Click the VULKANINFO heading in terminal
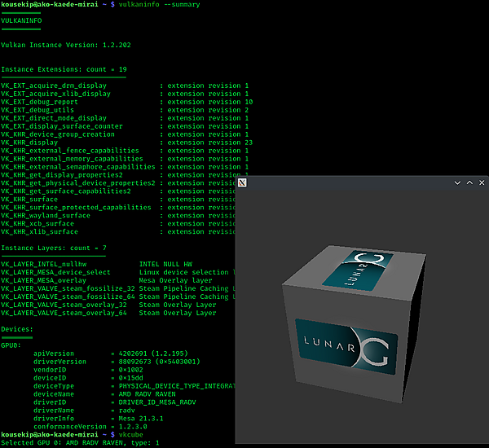This screenshot has width=489, height=448. (21, 20)
